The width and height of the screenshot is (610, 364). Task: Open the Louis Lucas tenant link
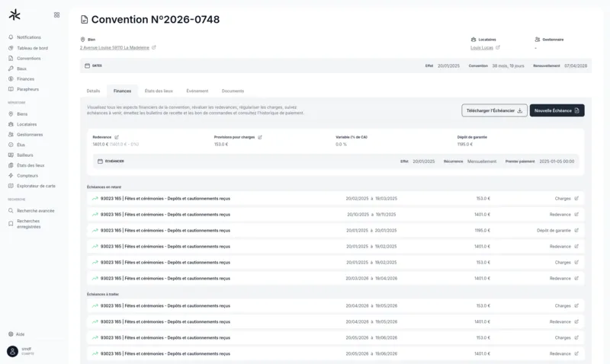tap(481, 47)
